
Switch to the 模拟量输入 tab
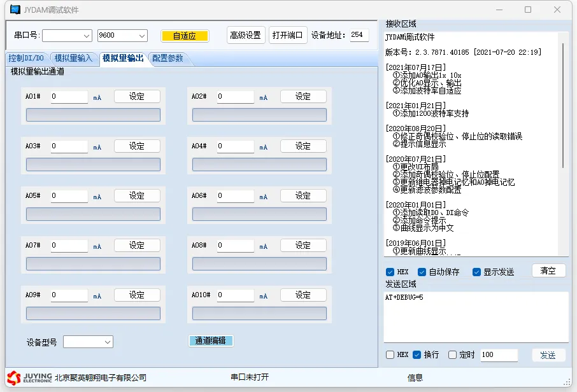click(x=73, y=58)
